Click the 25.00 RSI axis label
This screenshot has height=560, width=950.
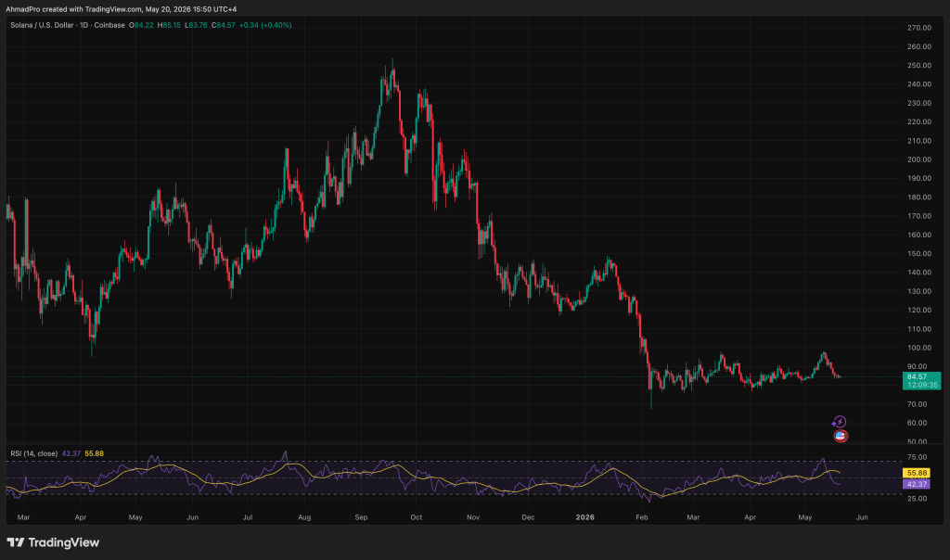pyautogui.click(x=918, y=499)
